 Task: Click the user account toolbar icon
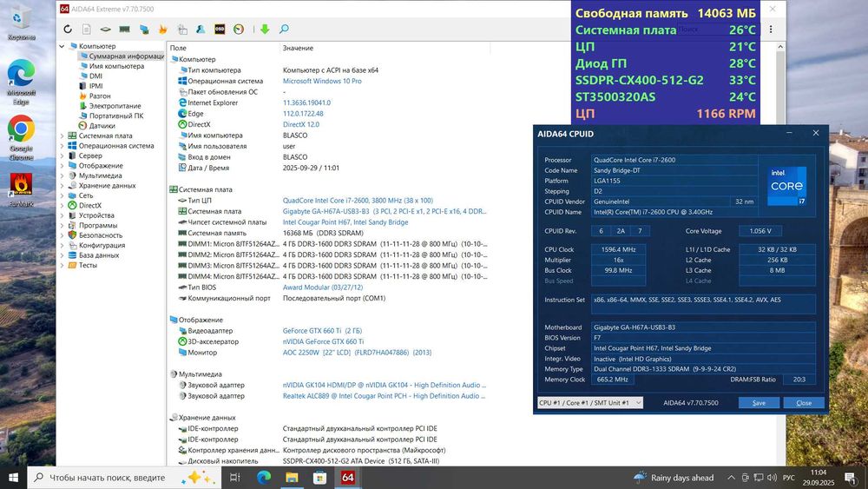tap(201, 30)
